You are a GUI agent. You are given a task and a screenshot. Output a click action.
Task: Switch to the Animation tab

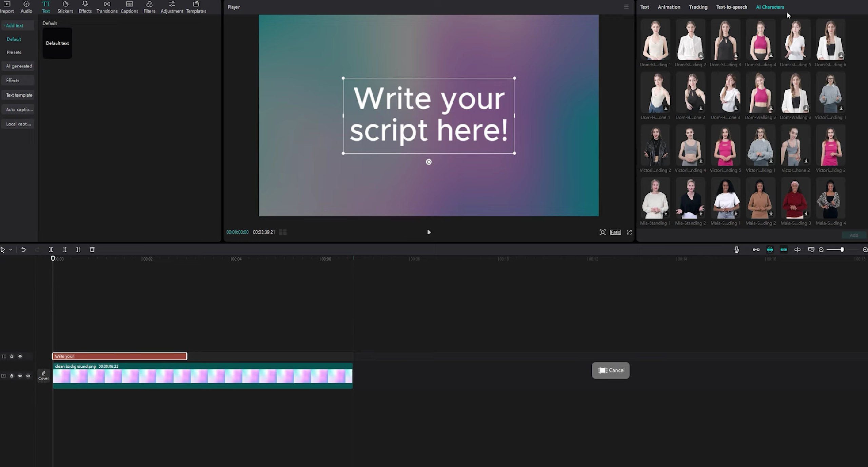669,7
